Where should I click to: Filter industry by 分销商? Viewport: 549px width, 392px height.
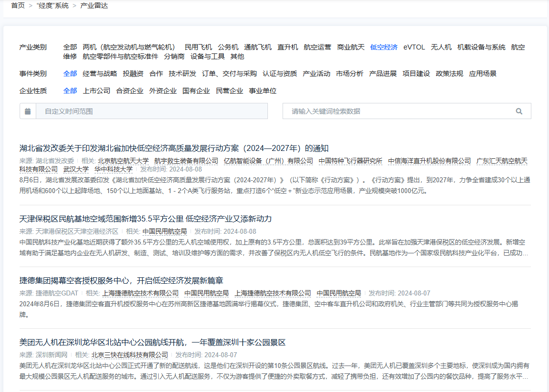(x=174, y=56)
